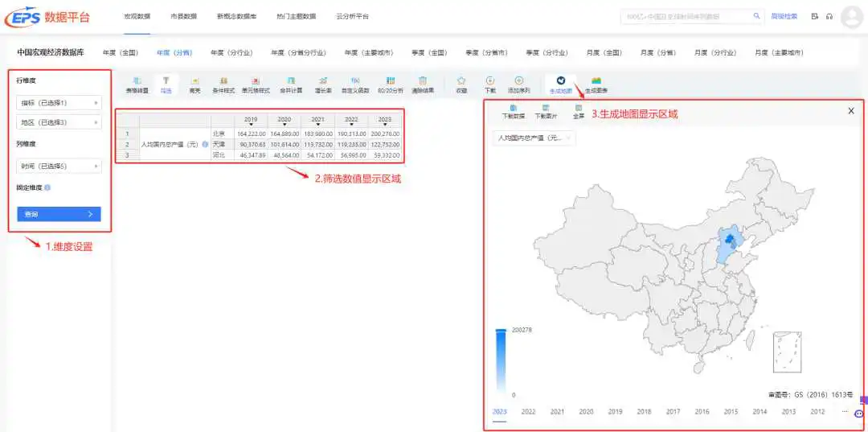Switch to 季度（全国）tab
Image resolution: width=868 pixels, height=432 pixels.
(429, 53)
